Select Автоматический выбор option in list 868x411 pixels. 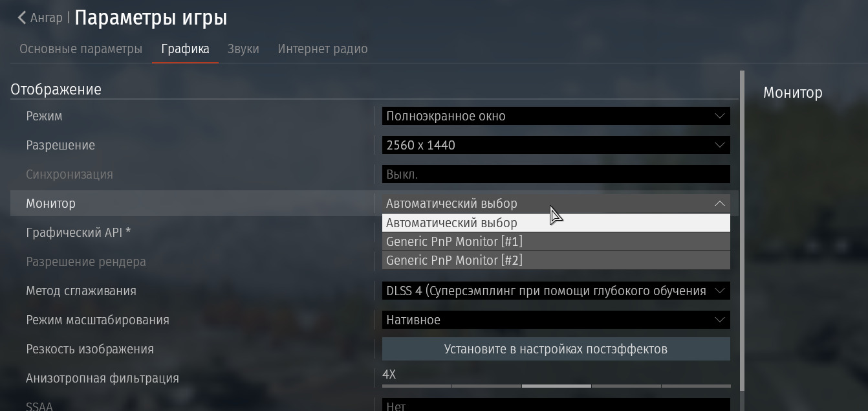[x=556, y=223]
